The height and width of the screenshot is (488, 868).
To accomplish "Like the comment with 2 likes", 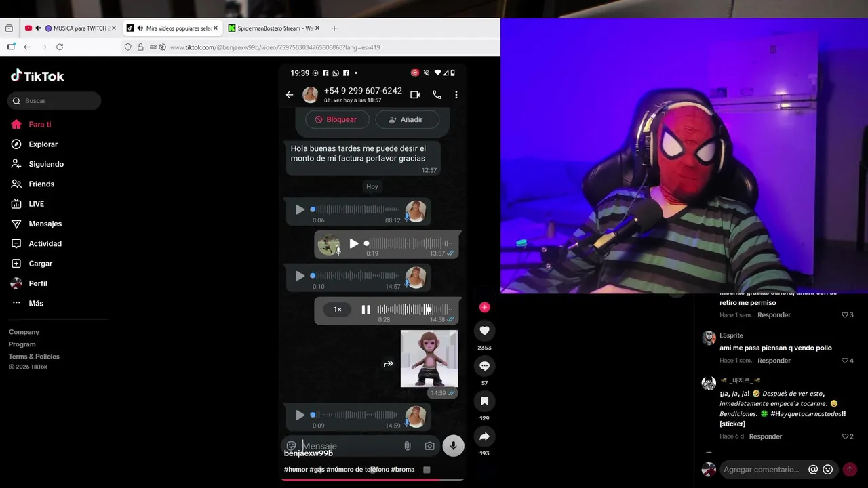I will pos(845,436).
